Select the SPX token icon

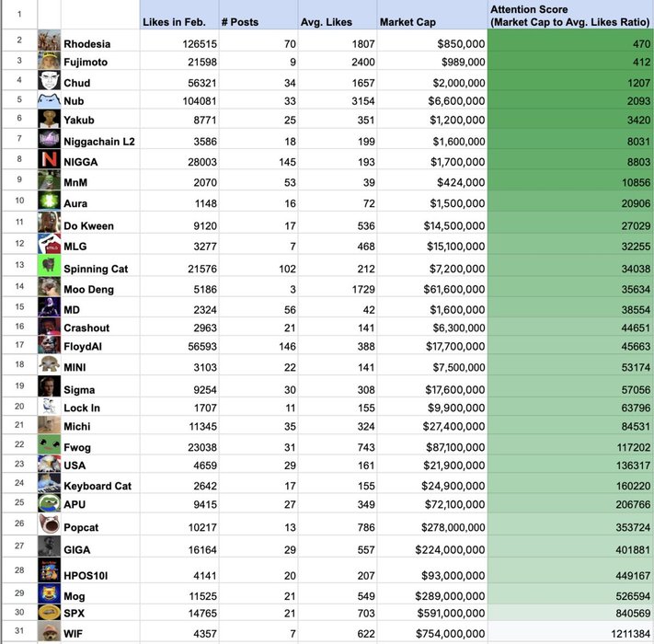49,612
